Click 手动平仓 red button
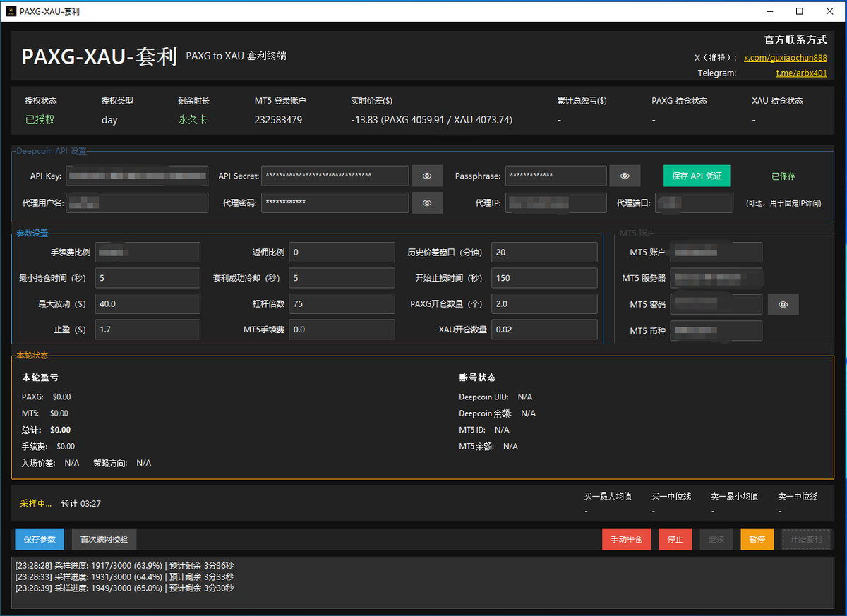This screenshot has width=847, height=616. click(x=627, y=539)
